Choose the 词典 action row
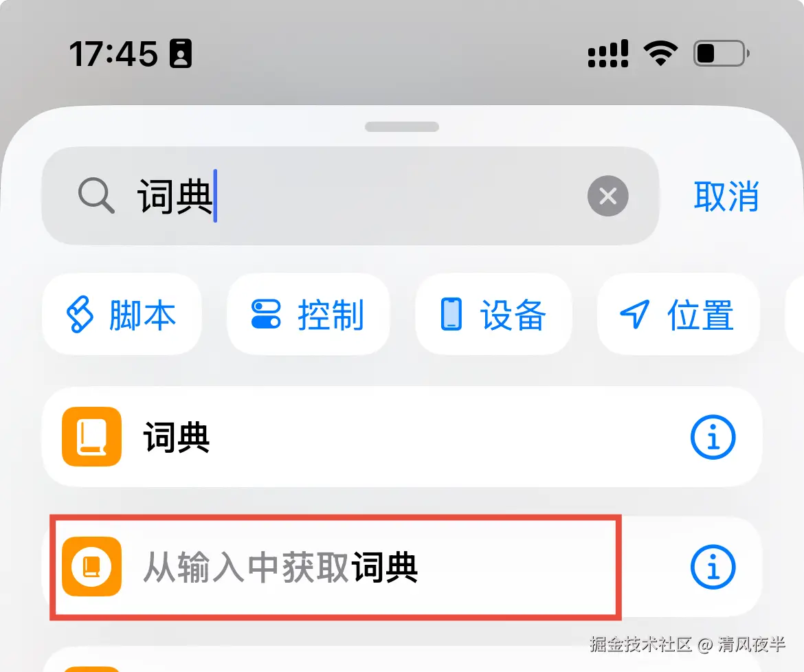The width and height of the screenshot is (804, 672). [x=402, y=437]
